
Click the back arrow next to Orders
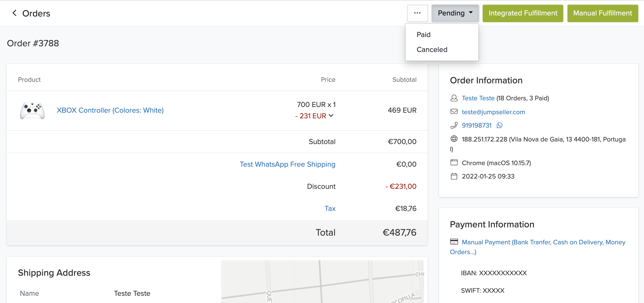click(15, 13)
